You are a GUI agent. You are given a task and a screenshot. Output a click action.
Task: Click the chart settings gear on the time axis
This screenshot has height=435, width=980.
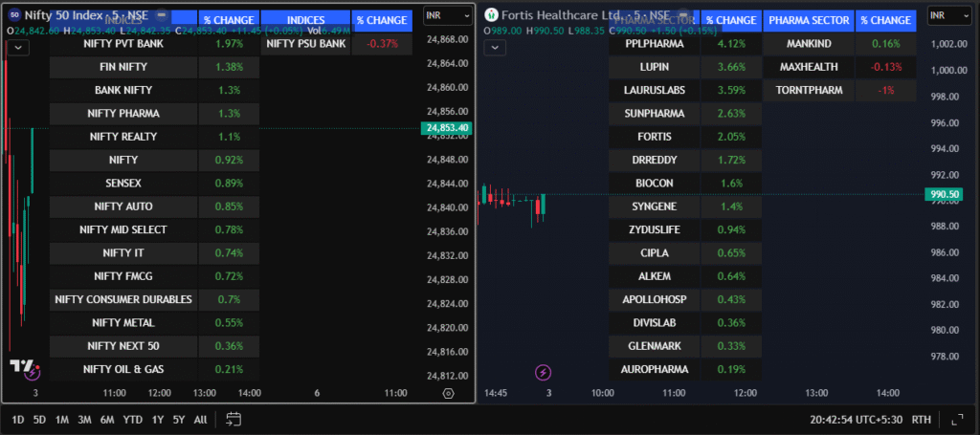tap(448, 393)
